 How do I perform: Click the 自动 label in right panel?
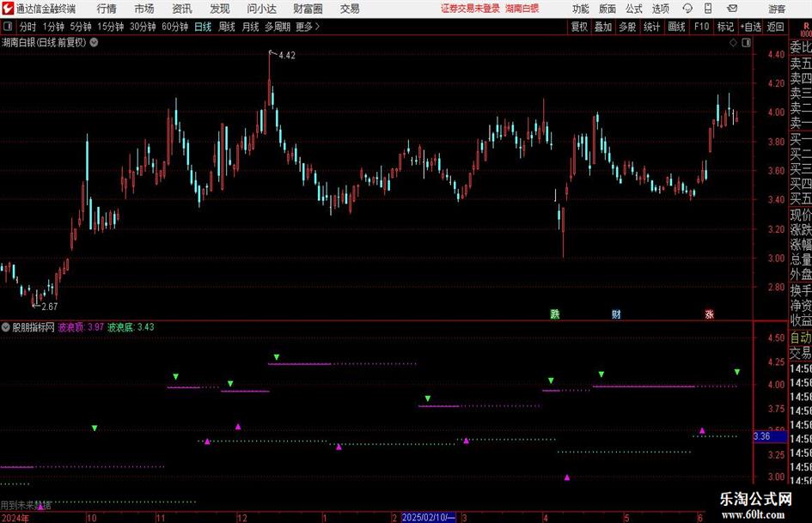pyautogui.click(x=801, y=338)
